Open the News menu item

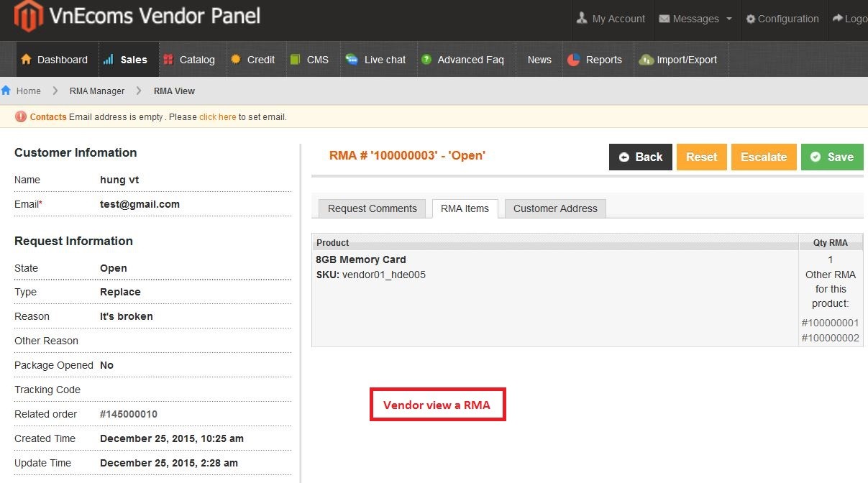[539, 60]
